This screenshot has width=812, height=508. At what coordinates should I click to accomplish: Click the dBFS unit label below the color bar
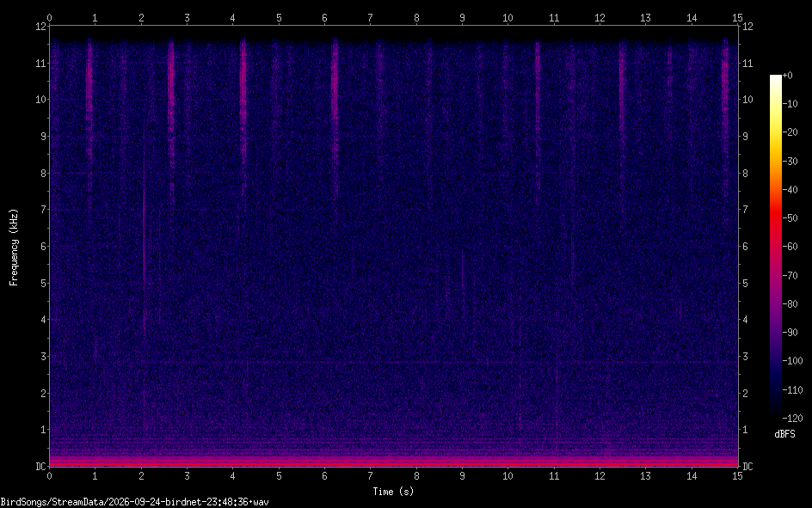point(784,434)
